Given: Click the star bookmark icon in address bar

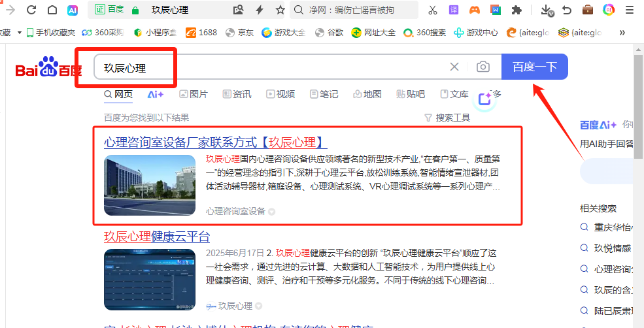Looking at the screenshot, I should (280, 10).
